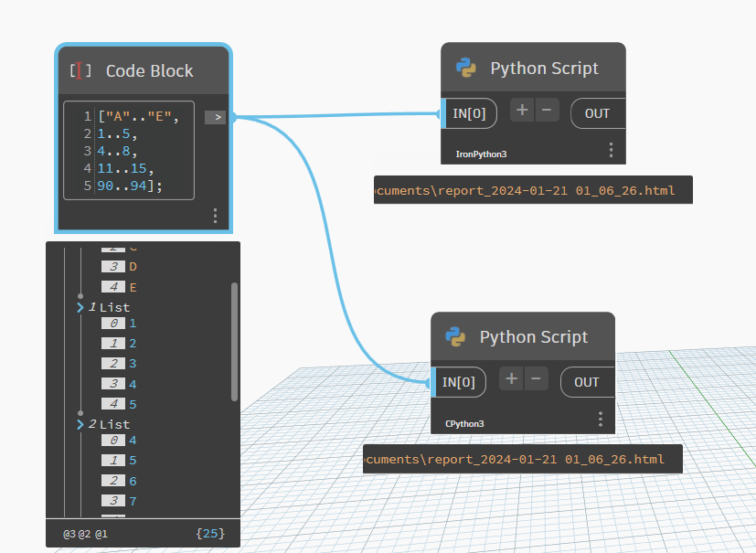Click OUT port on CPython3 node
Screen dimensions: 756x553
(586, 382)
